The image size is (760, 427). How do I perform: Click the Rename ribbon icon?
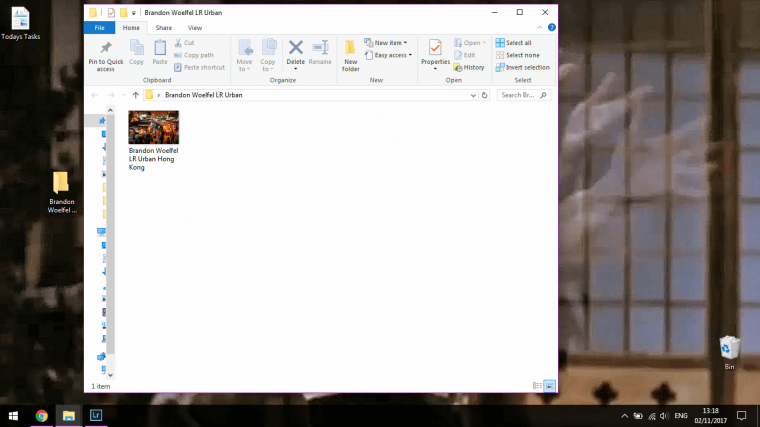pos(320,47)
